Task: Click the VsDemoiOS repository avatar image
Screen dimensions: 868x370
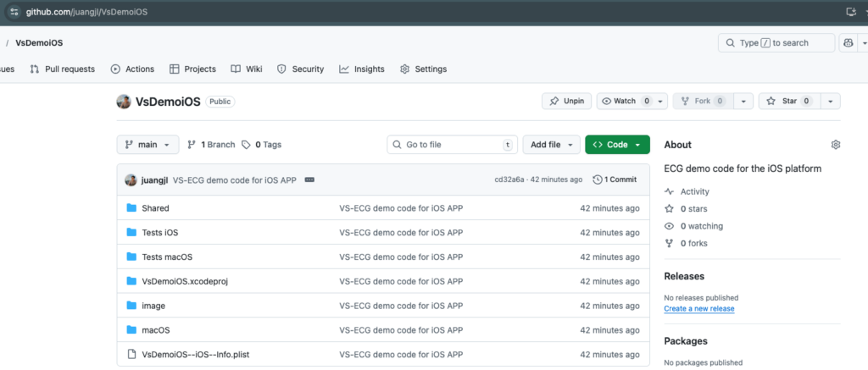Action: 124,102
